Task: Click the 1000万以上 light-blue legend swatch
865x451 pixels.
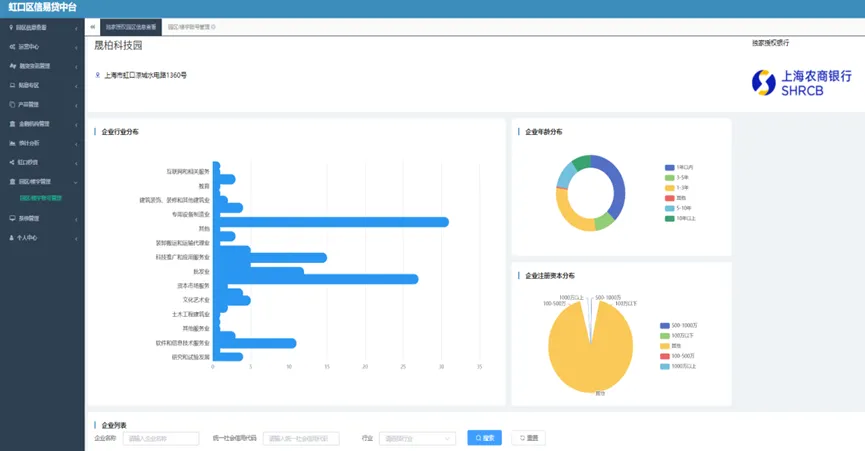Action: pos(665,367)
